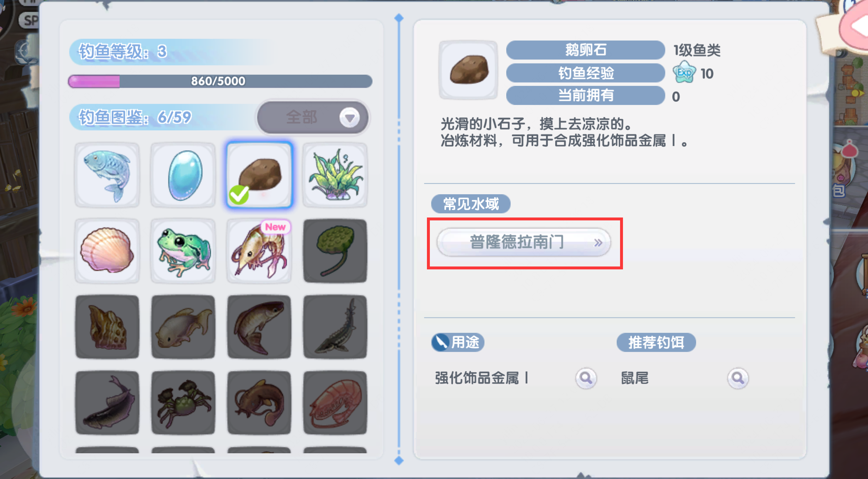The width and height of the screenshot is (868, 479).
Task: Select the locked lotus seedpod item
Action: (x=335, y=251)
